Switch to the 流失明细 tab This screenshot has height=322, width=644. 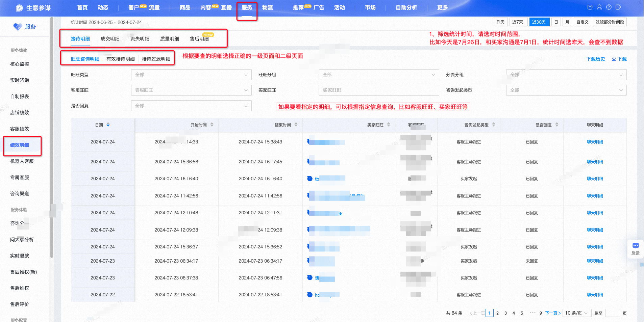140,39
